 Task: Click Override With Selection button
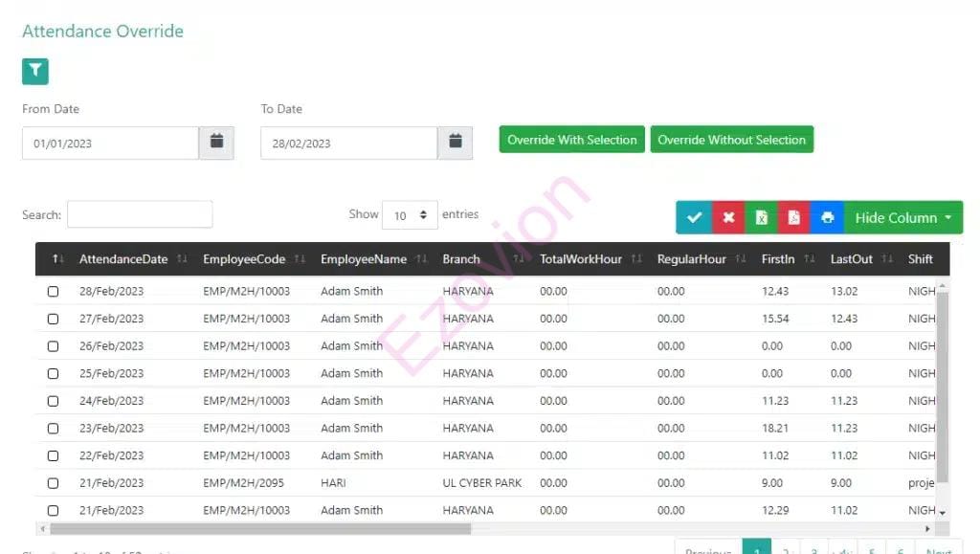click(x=572, y=140)
